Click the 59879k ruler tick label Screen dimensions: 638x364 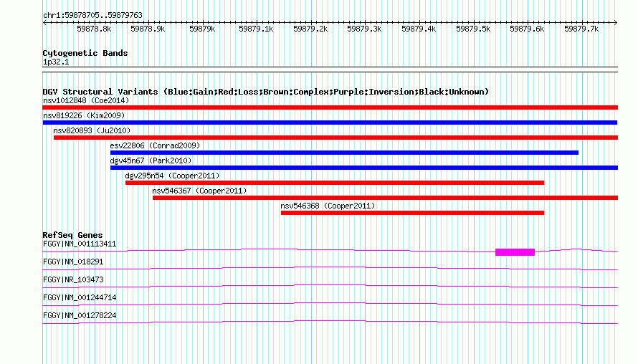click(x=202, y=29)
